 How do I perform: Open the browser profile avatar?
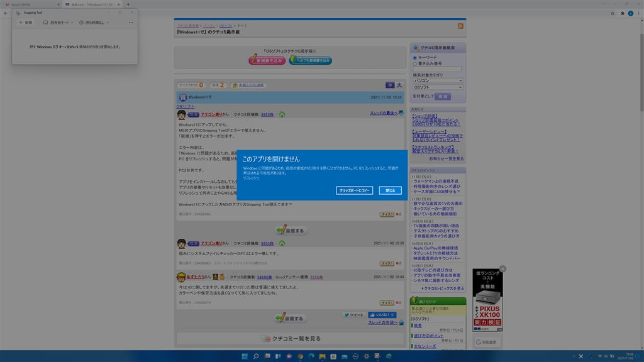tap(630, 13)
